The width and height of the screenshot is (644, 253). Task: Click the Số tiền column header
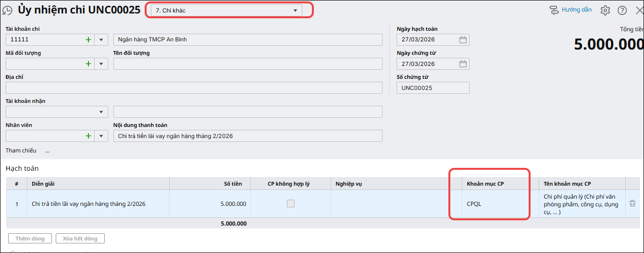[210, 184]
